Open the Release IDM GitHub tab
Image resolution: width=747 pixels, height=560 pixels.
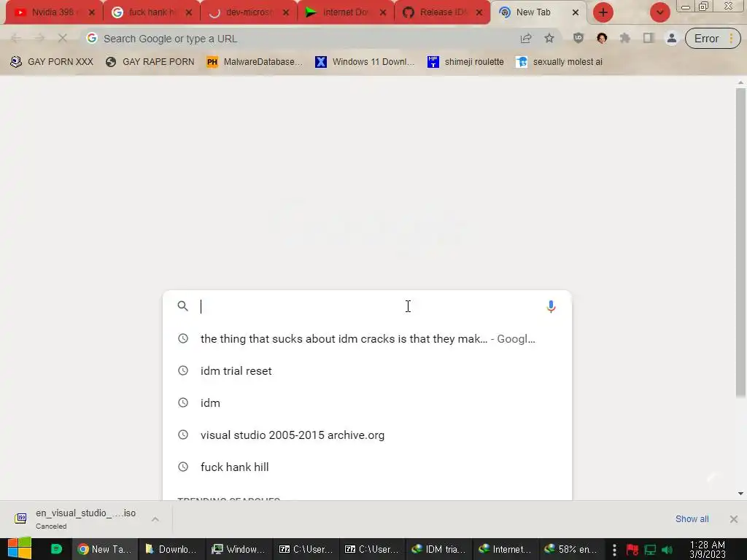click(443, 12)
